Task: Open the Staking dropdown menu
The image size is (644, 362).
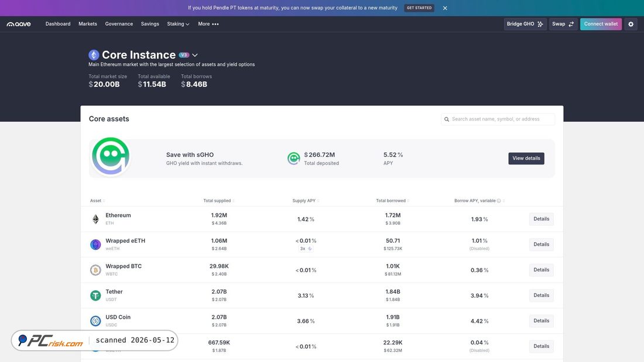Action: (178, 24)
